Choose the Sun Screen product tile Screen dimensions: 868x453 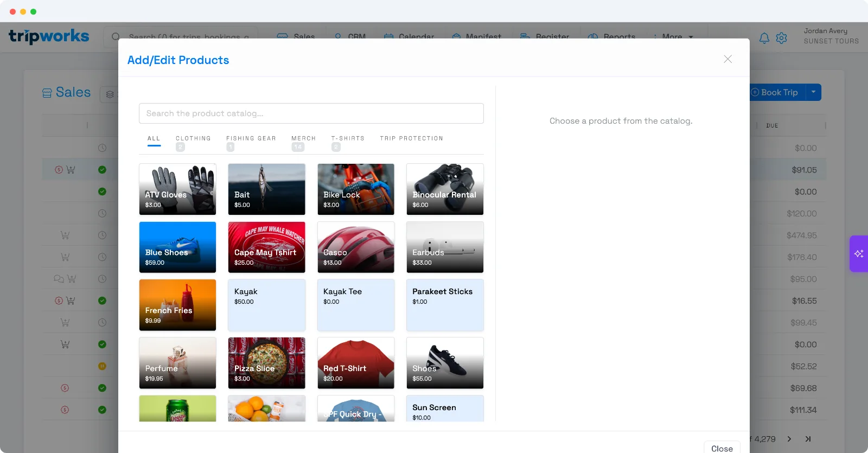click(445, 409)
